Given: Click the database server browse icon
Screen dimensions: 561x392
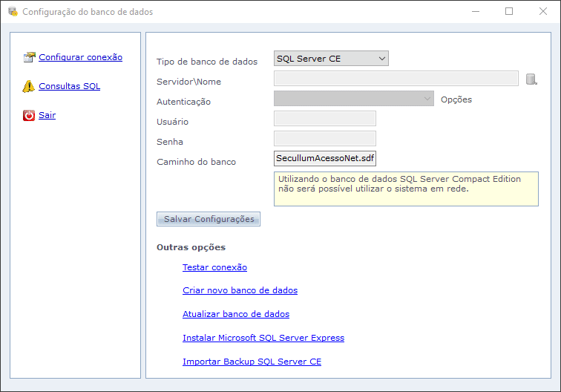Looking at the screenshot, I should pos(531,79).
